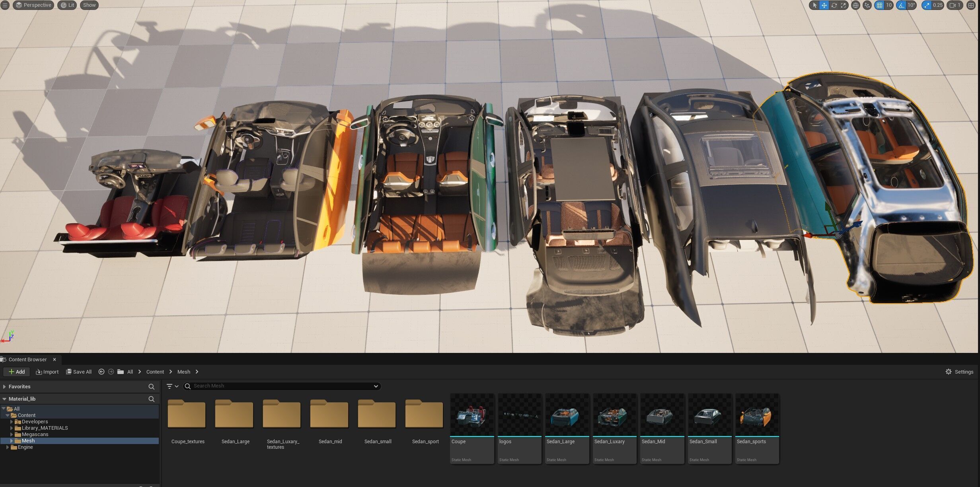Expand the Engine folder
This screenshot has width=980, height=487.
[8, 447]
